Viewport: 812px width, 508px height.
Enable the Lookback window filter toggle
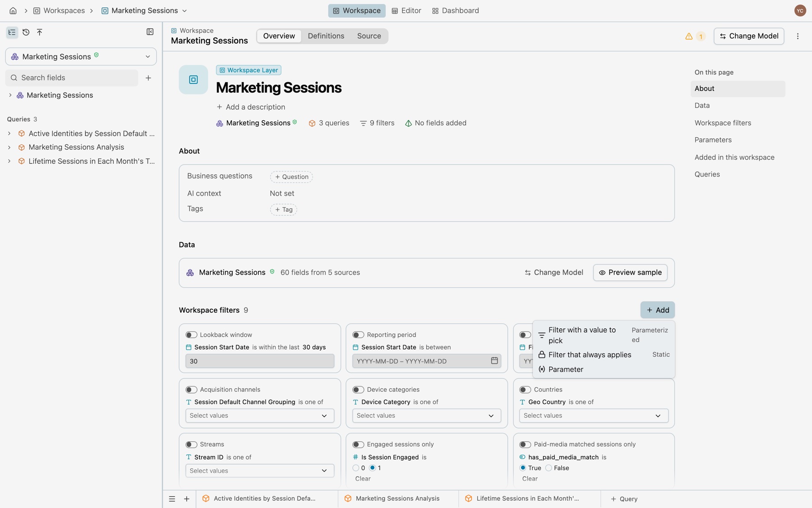pyautogui.click(x=191, y=335)
